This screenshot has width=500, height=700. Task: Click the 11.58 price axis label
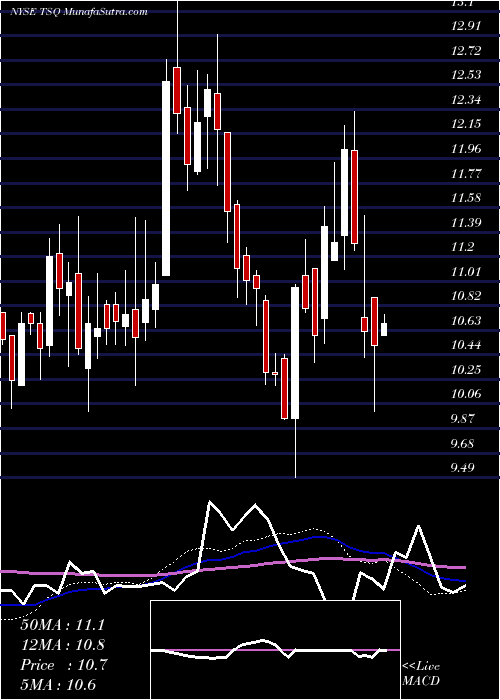coord(466,198)
